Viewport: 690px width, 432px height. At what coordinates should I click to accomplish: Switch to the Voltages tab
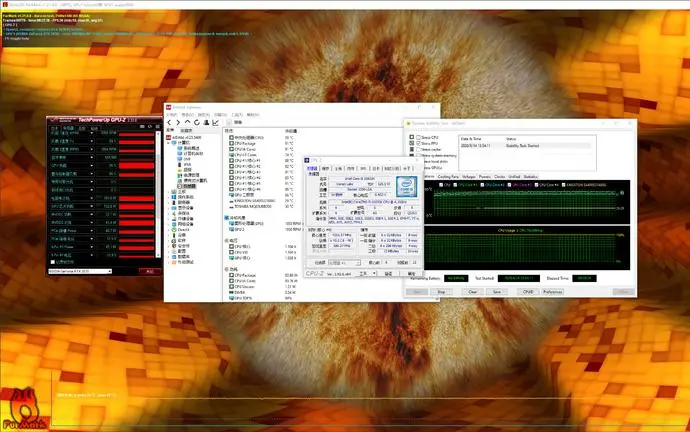click(x=469, y=176)
